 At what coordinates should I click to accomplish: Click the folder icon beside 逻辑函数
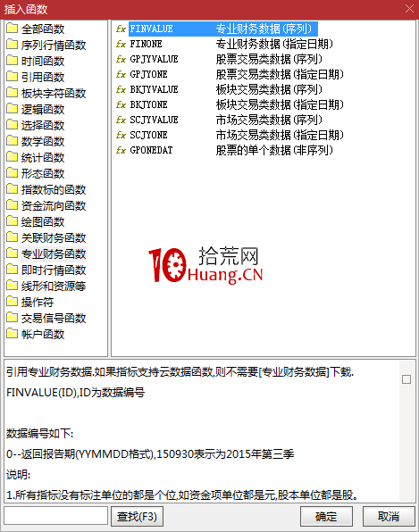click(x=13, y=108)
